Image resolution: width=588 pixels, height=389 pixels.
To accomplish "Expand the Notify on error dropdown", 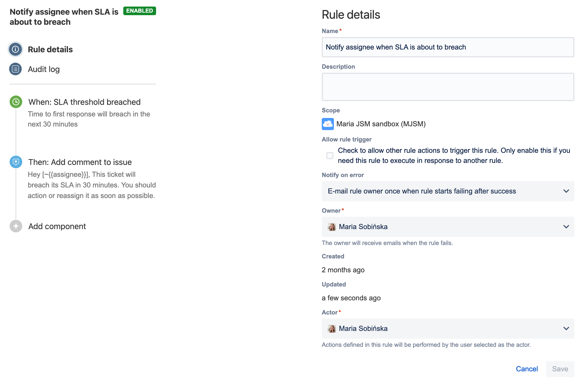I will pos(448,191).
